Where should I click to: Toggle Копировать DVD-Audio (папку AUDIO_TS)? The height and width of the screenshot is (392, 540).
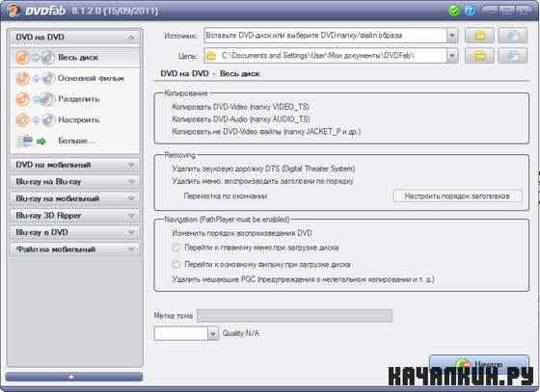(x=241, y=119)
